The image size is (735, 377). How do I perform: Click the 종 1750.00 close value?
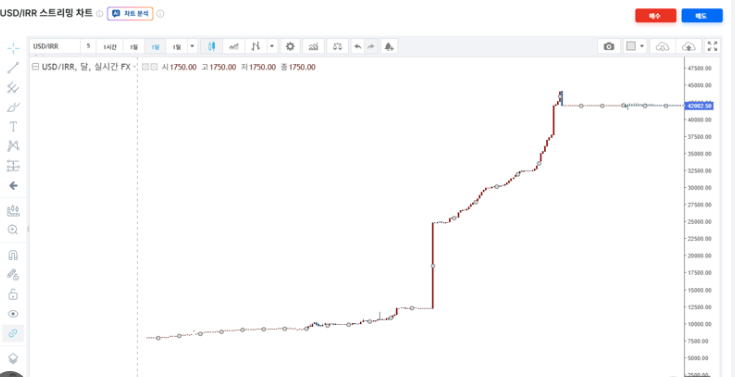pos(298,67)
